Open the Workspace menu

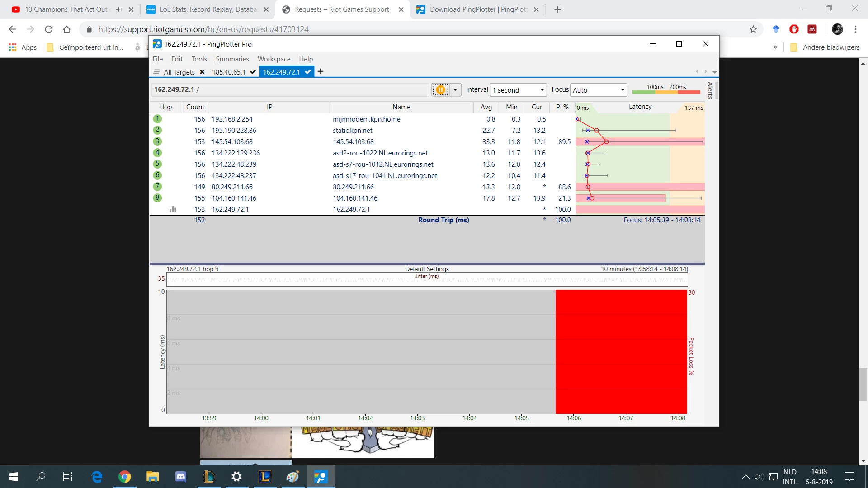274,59
